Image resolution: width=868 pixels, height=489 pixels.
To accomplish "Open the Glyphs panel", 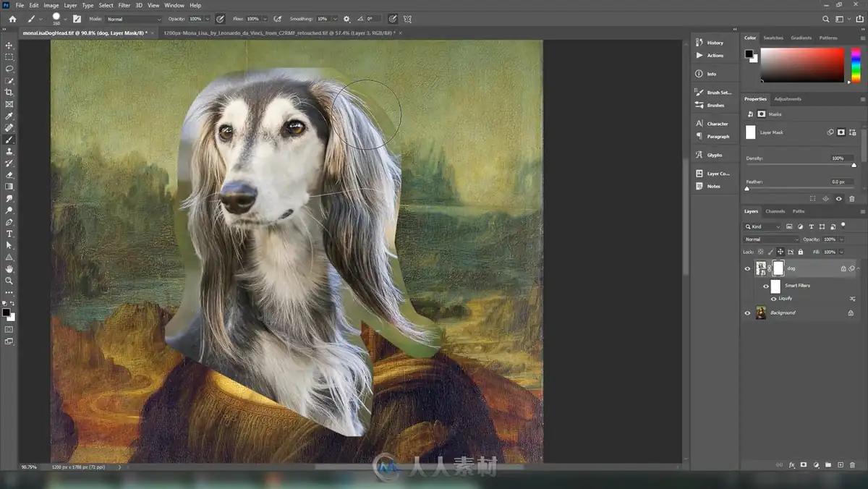I will tap(709, 155).
